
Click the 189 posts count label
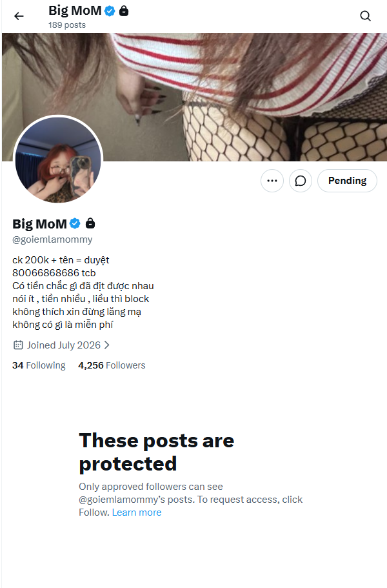tap(67, 25)
